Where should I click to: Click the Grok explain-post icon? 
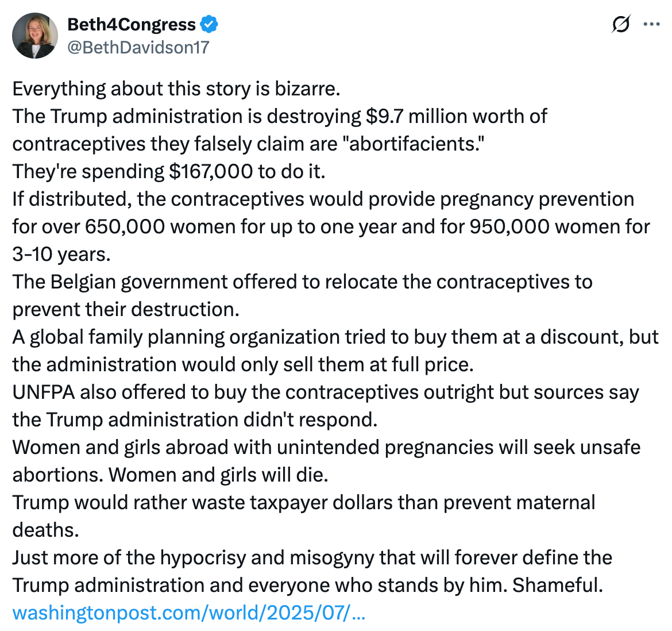point(621,25)
